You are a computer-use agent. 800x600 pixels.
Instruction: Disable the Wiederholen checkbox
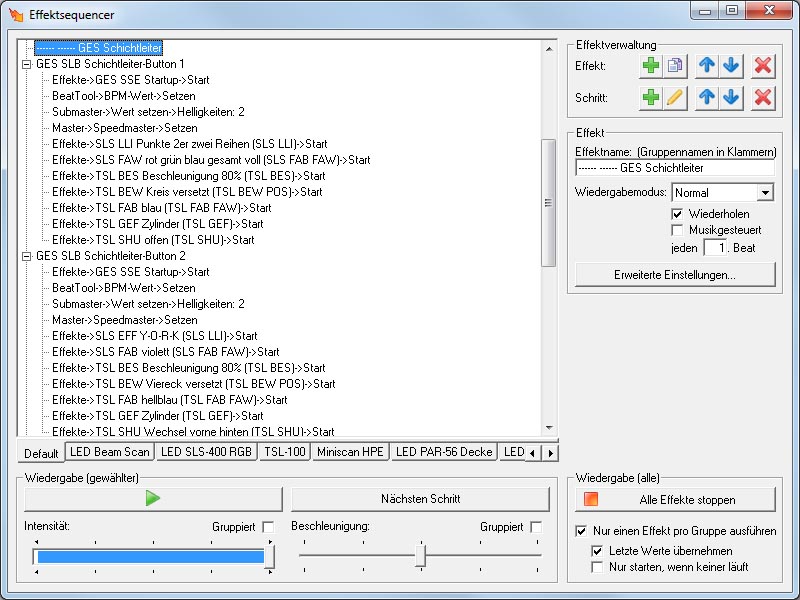(x=678, y=214)
